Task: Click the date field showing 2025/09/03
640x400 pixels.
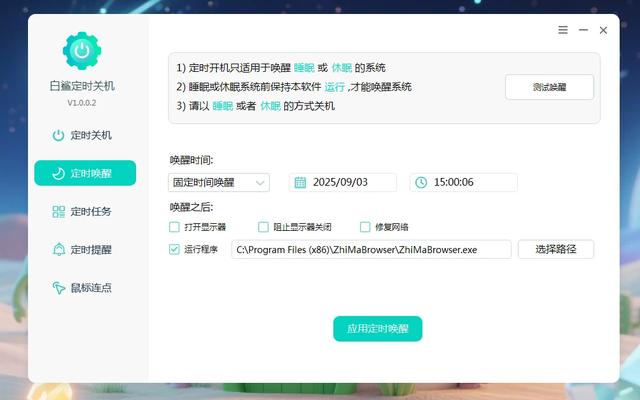Action: [x=343, y=182]
